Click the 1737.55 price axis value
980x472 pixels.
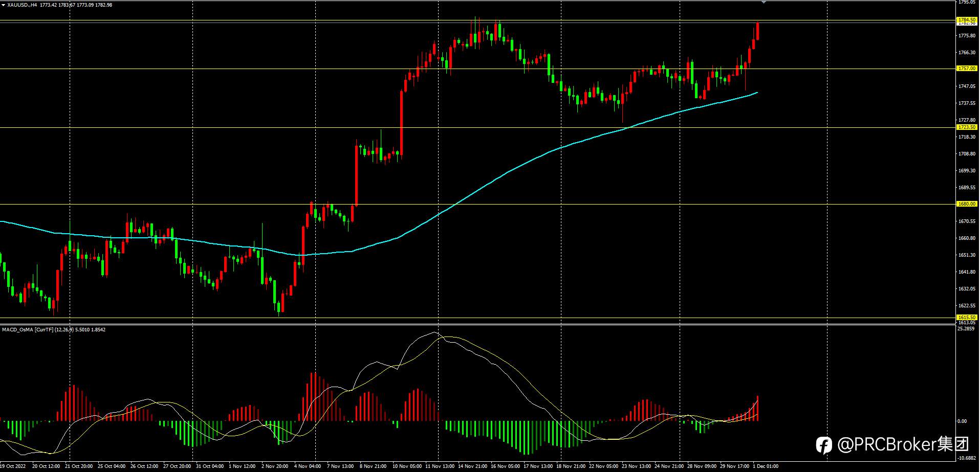point(967,103)
